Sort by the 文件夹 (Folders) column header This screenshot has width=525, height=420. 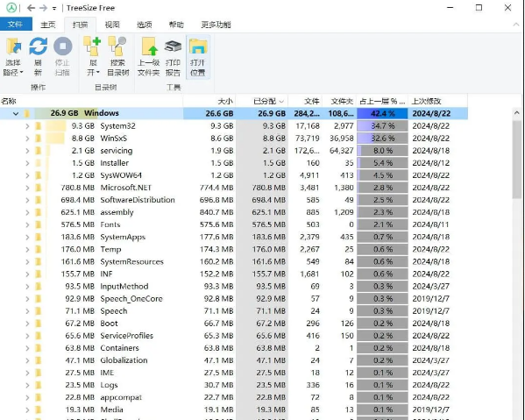(x=339, y=101)
